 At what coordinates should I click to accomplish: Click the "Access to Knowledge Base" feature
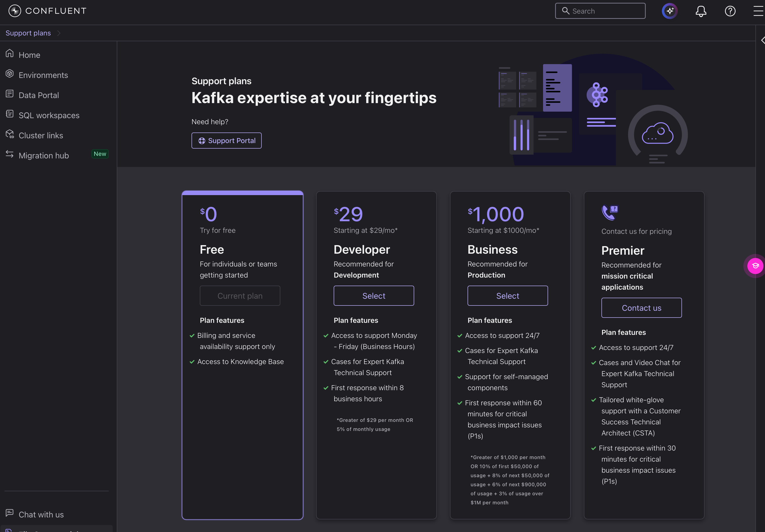(240, 362)
